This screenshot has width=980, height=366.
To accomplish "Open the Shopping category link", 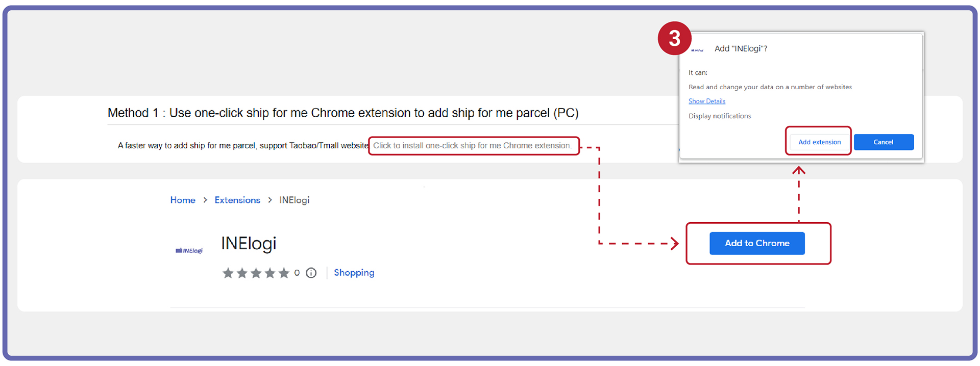I will tap(354, 273).
